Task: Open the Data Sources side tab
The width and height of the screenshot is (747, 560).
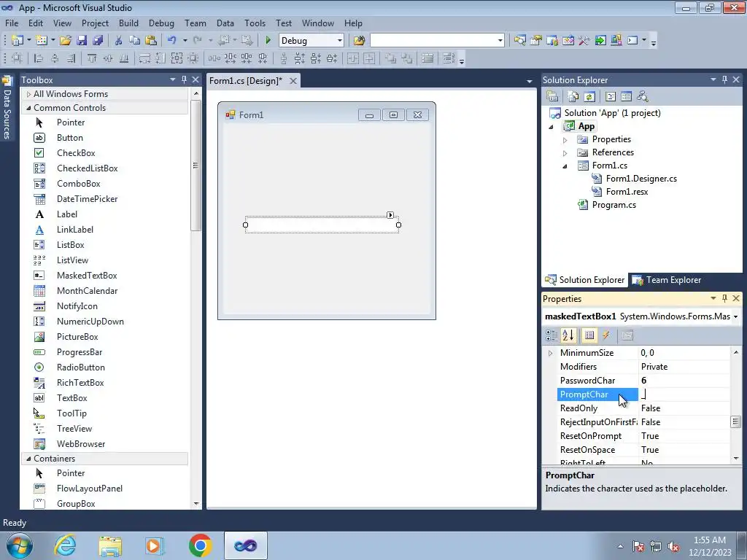Action: tap(7, 108)
